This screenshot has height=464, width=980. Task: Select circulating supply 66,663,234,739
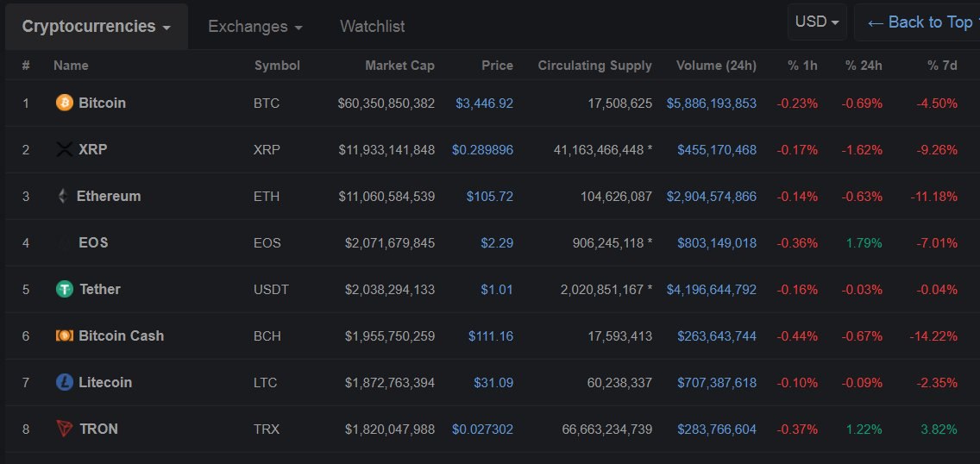pos(607,429)
